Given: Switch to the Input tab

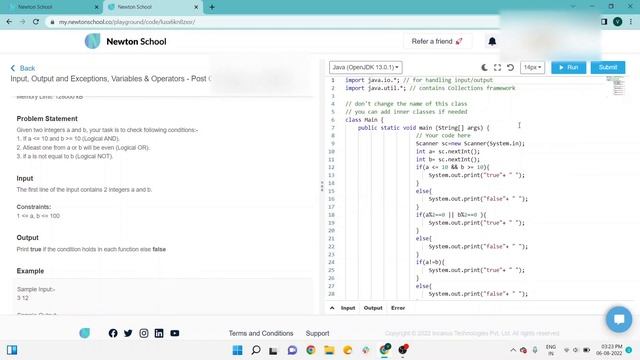Looking at the screenshot, I should (x=348, y=308).
